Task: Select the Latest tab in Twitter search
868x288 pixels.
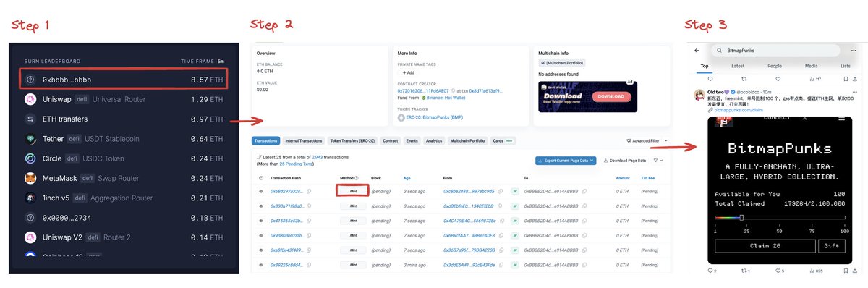Action: click(738, 66)
